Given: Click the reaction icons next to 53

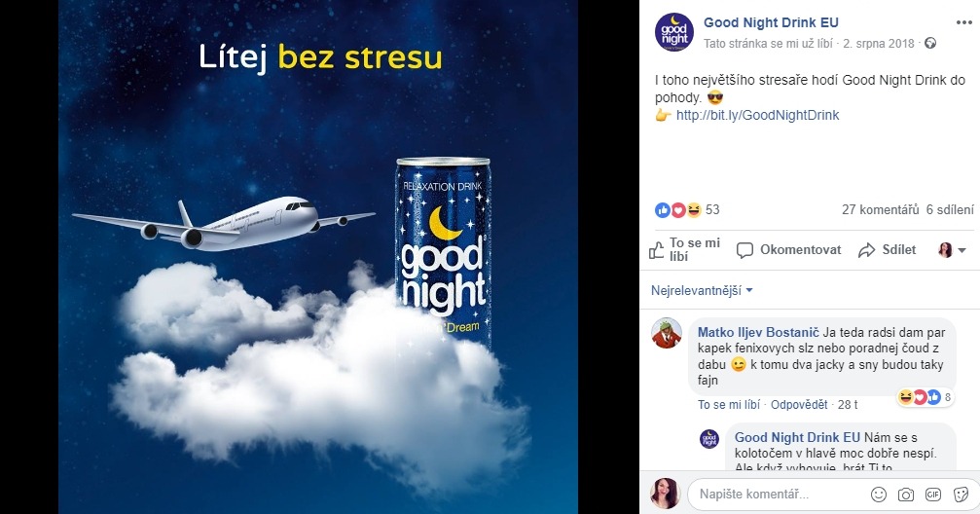Looking at the screenshot, I should [678, 210].
